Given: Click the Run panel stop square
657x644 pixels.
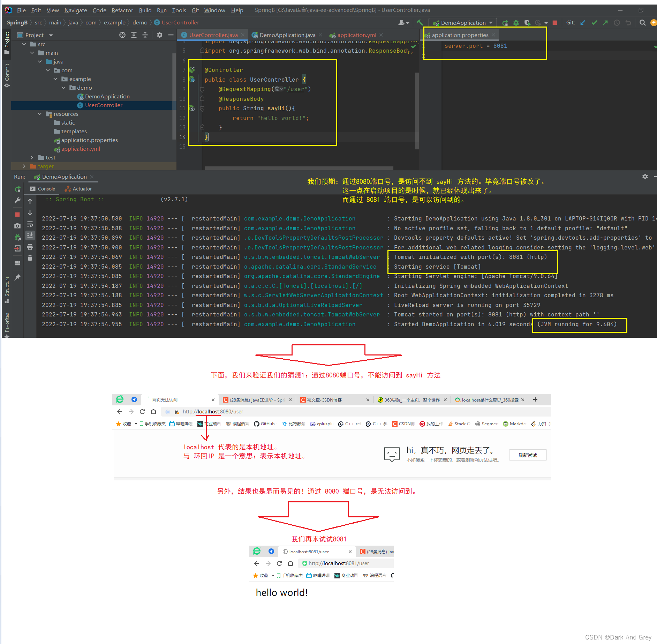Looking at the screenshot, I should (17, 214).
